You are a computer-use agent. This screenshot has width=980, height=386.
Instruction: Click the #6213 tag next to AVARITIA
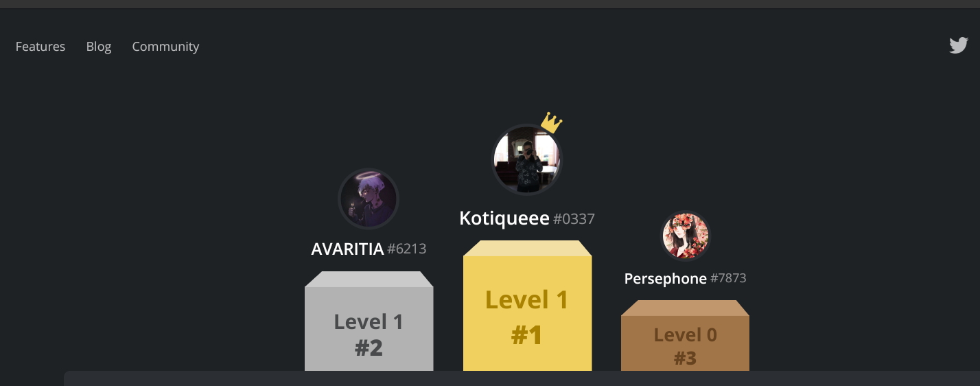pyautogui.click(x=407, y=249)
